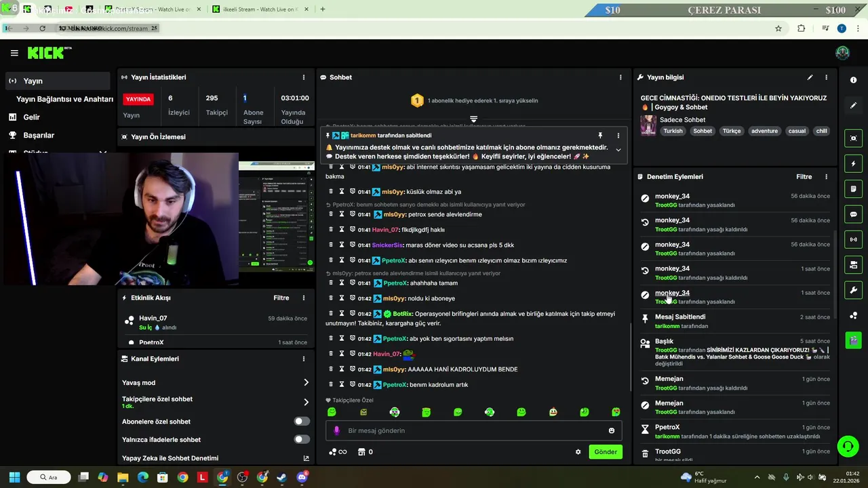Click the Gönder send button
The height and width of the screenshot is (488, 868).
(606, 452)
